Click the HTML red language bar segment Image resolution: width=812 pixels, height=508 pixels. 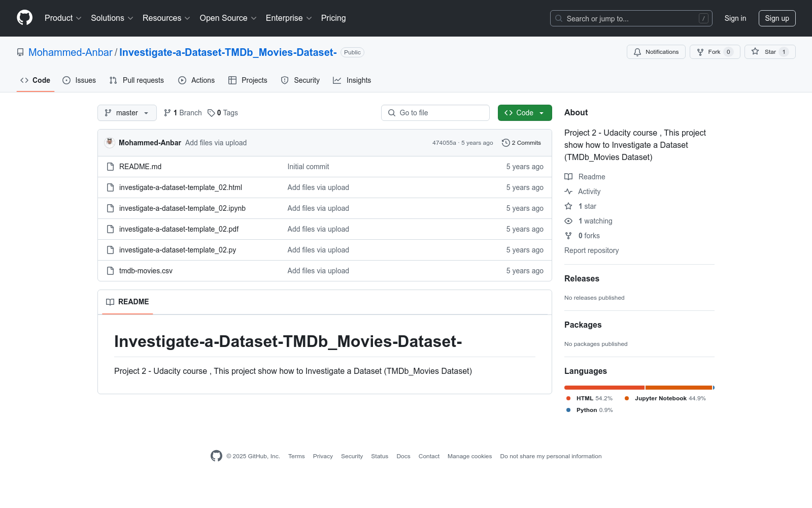604,388
